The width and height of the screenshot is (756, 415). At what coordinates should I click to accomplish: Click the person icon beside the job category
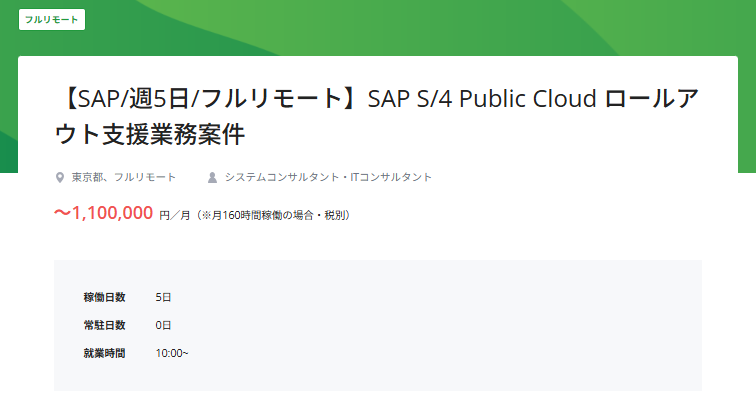tap(212, 178)
